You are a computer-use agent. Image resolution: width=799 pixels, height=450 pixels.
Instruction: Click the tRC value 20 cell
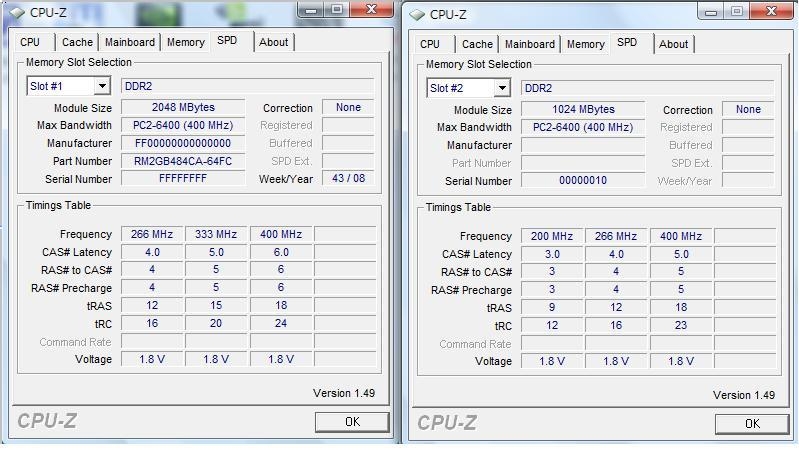(216, 324)
